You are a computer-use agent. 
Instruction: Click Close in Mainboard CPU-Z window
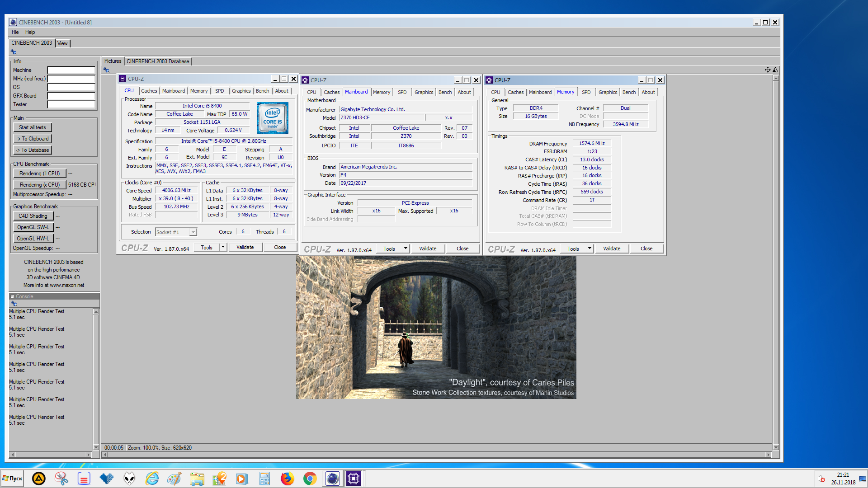[462, 249]
